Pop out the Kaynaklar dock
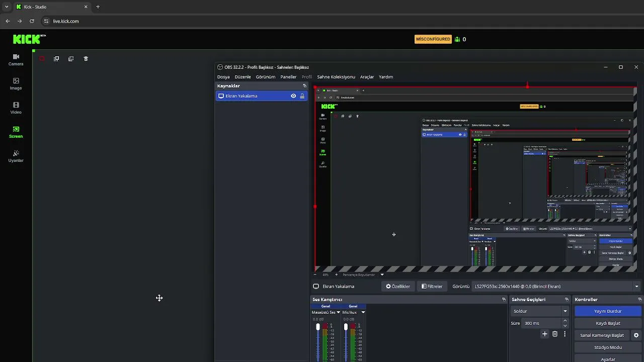 (304, 86)
